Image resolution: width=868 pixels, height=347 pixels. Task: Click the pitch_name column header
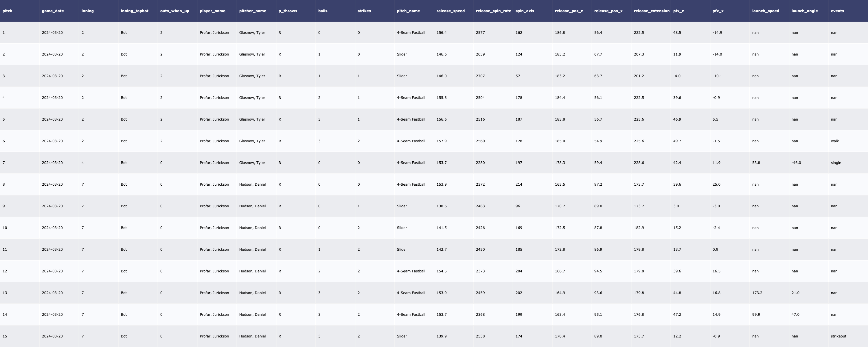pyautogui.click(x=408, y=11)
